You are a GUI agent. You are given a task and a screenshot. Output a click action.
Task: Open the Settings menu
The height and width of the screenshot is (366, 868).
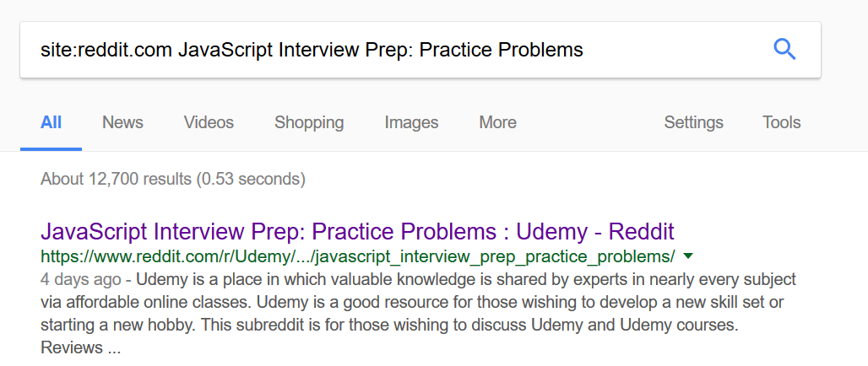tap(693, 122)
